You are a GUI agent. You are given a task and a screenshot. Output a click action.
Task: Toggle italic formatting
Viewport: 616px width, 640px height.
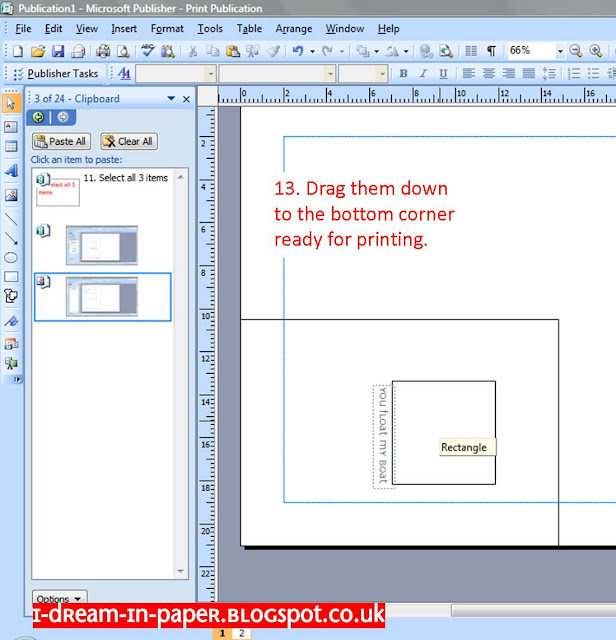[x=423, y=74]
